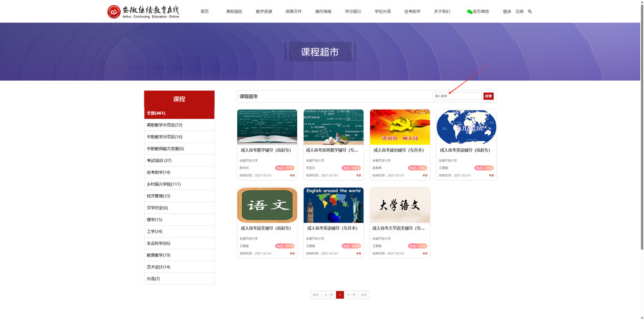Open the 大学语文 course thumbnail image

(x=400, y=205)
